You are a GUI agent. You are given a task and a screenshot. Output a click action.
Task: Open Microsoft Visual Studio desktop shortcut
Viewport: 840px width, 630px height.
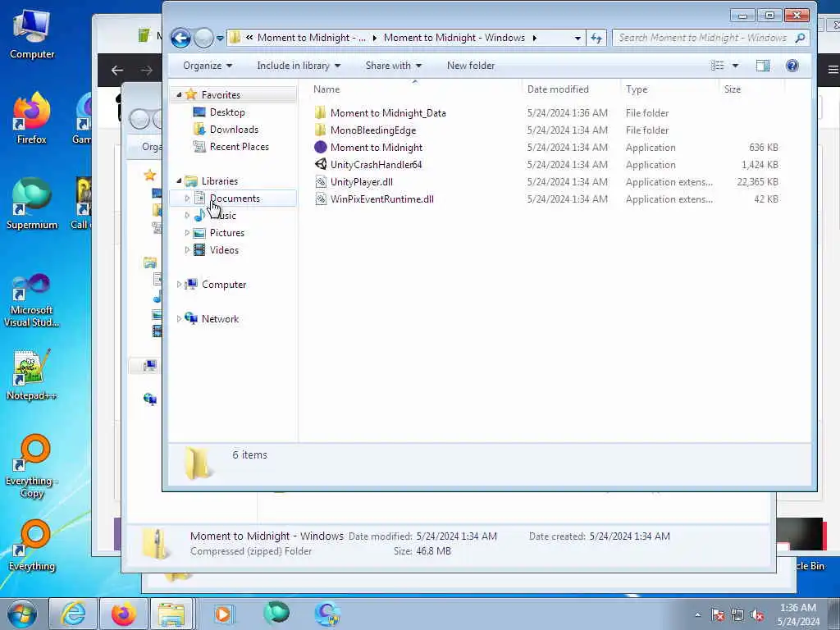pyautogui.click(x=32, y=300)
